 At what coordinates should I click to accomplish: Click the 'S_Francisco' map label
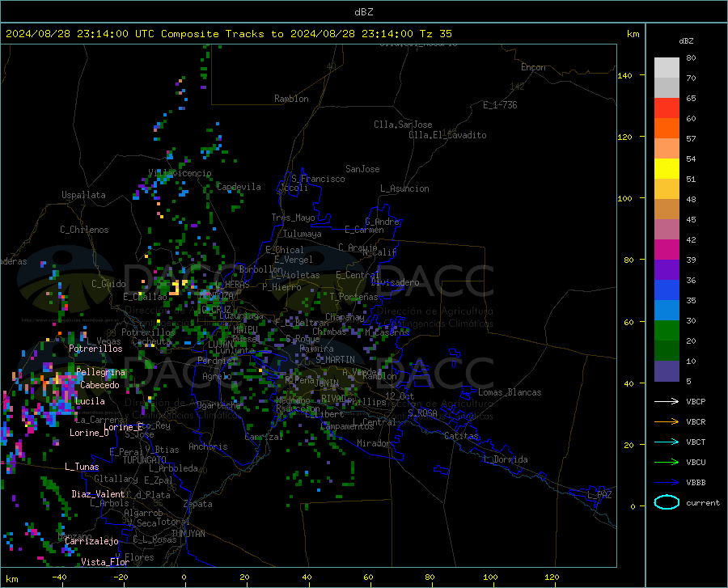point(318,179)
